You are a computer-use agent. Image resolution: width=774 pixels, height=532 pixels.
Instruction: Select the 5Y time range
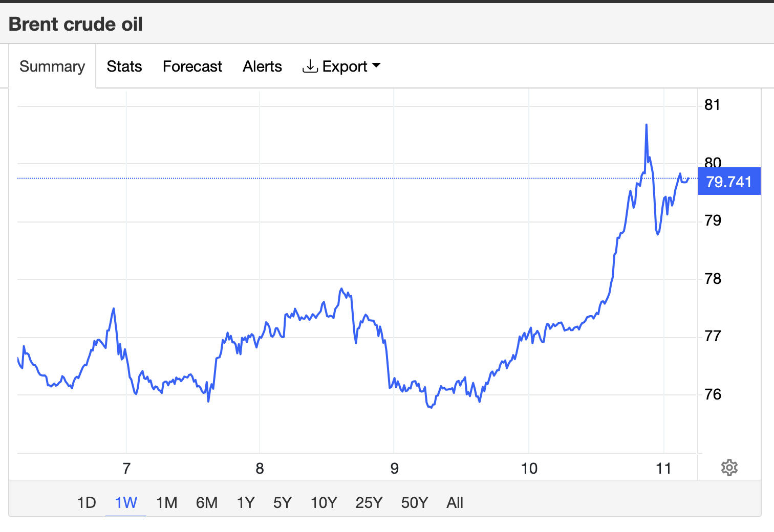point(282,503)
